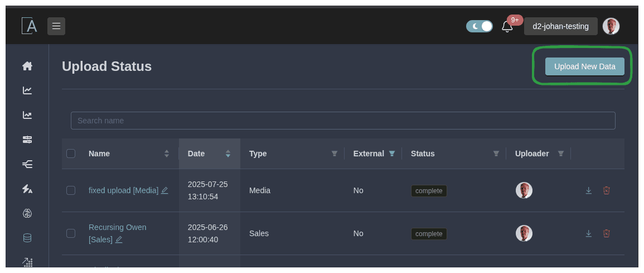Tick the Recursing Owen row checkbox
This screenshot has height=273, width=644.
coord(71,233)
